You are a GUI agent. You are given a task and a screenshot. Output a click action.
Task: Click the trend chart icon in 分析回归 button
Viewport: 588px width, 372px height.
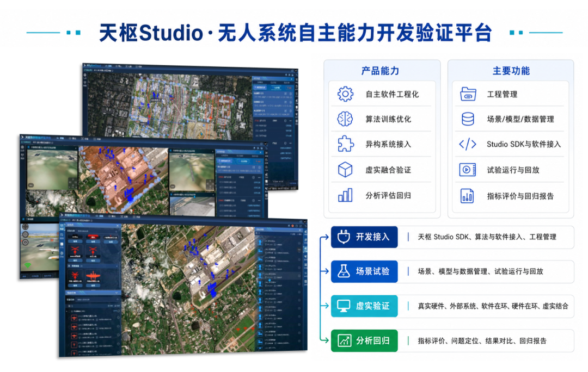(344, 340)
